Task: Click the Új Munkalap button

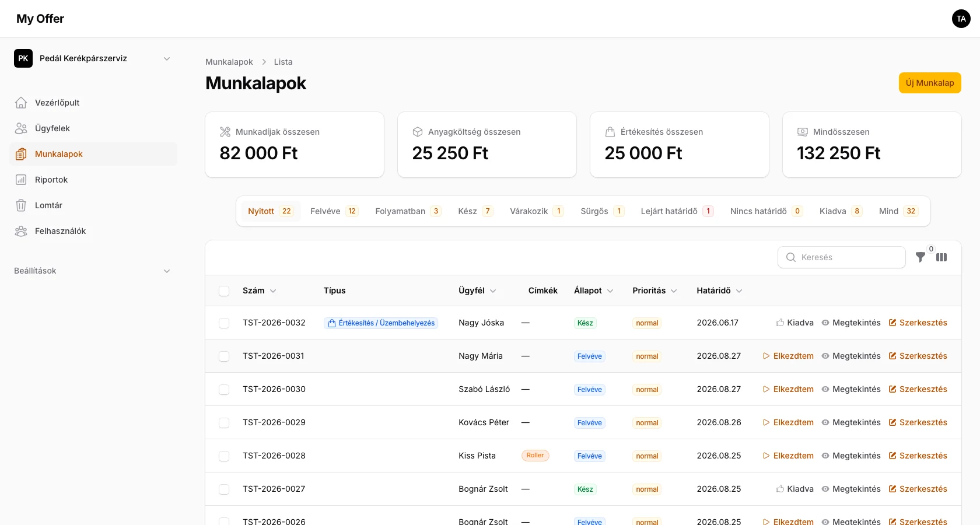Action: click(930, 83)
